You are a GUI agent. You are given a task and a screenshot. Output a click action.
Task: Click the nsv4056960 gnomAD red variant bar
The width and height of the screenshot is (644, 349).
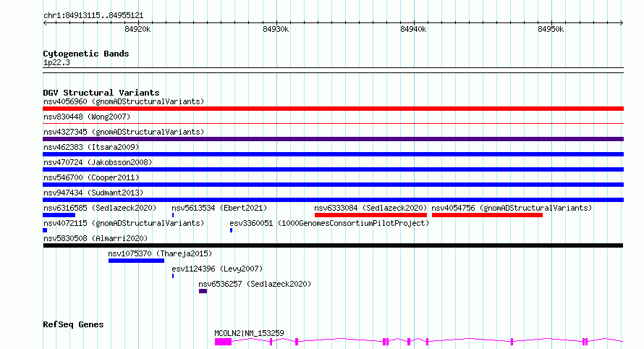pos(333,109)
